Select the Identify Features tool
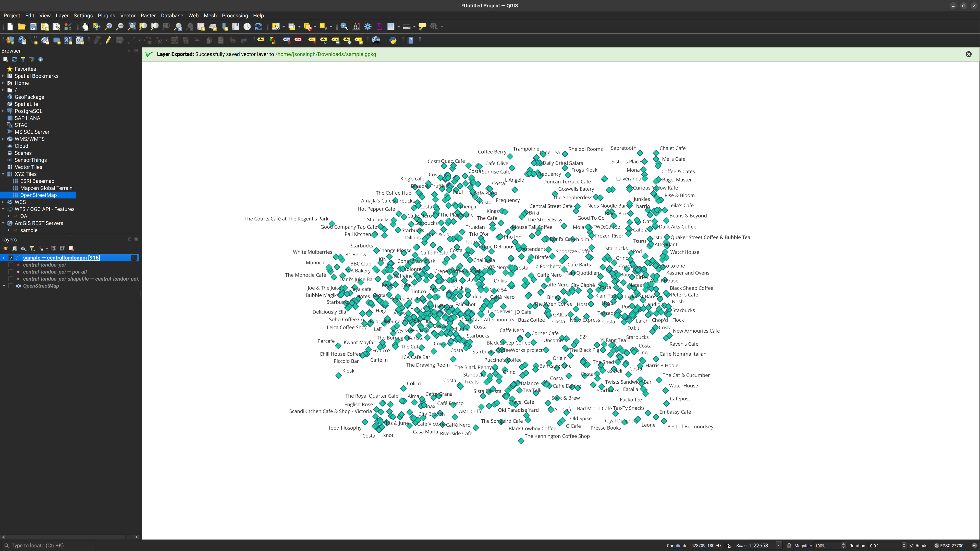980x551 pixels. click(x=344, y=27)
